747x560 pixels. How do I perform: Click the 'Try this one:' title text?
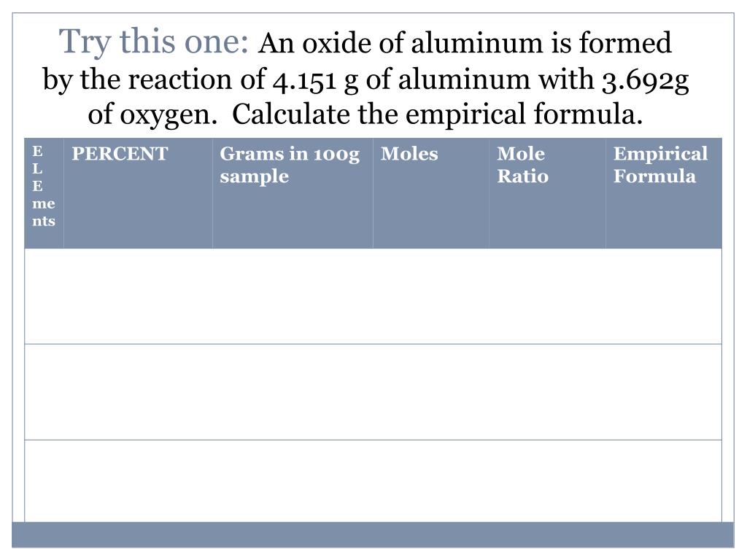click(153, 42)
